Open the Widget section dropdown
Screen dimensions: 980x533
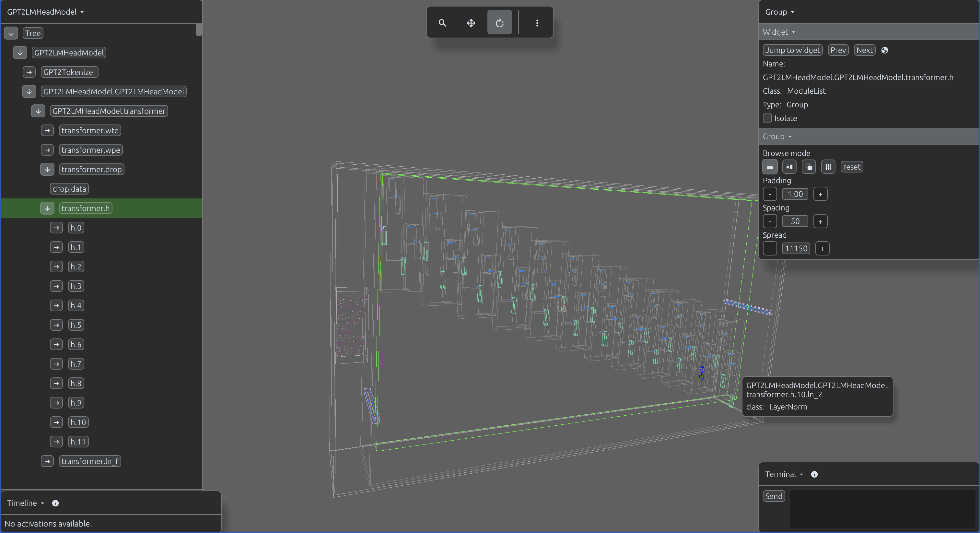(x=779, y=32)
